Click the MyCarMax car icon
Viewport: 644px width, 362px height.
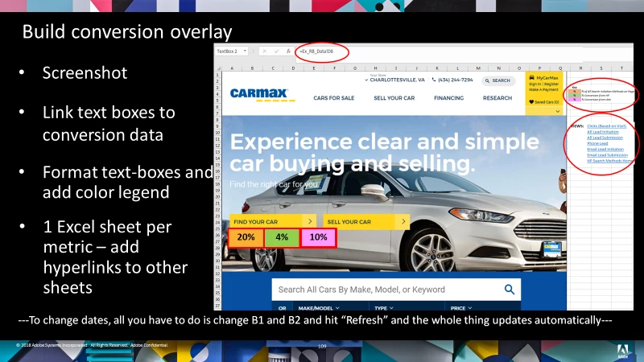(x=531, y=77)
